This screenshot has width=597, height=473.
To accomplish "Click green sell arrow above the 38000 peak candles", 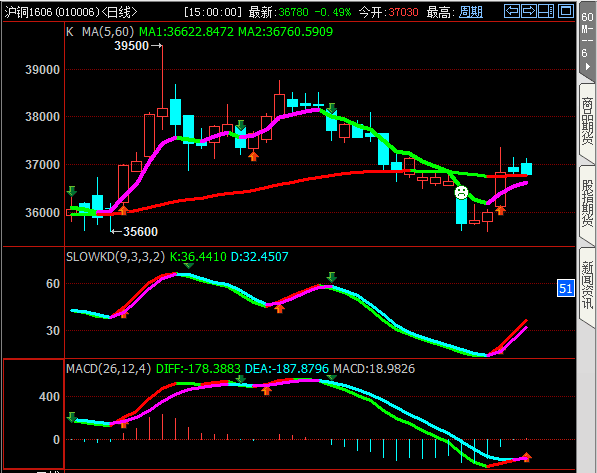I will point(332,108).
